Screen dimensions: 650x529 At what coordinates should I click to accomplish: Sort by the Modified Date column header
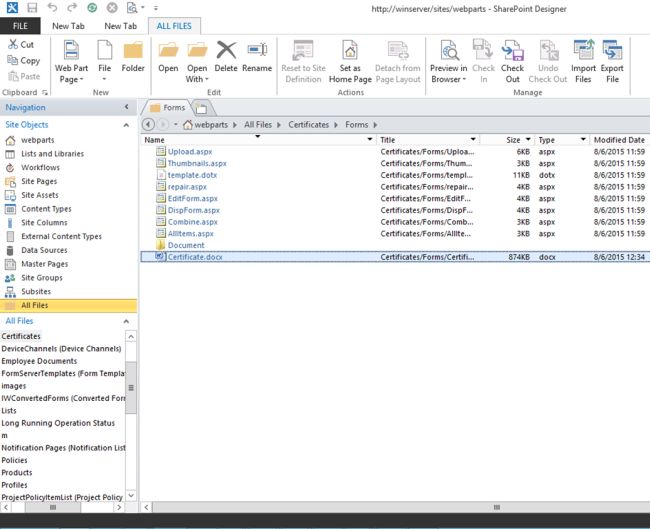pyautogui.click(x=618, y=140)
